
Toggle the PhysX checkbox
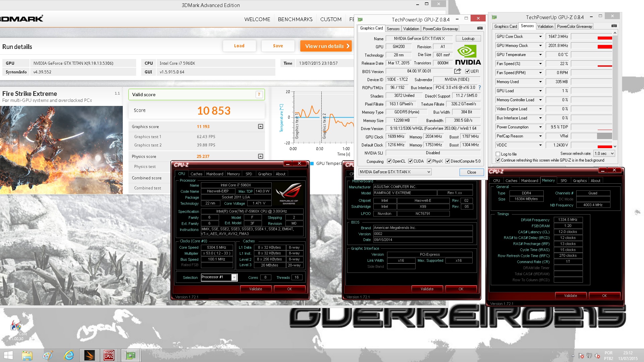coord(429,161)
